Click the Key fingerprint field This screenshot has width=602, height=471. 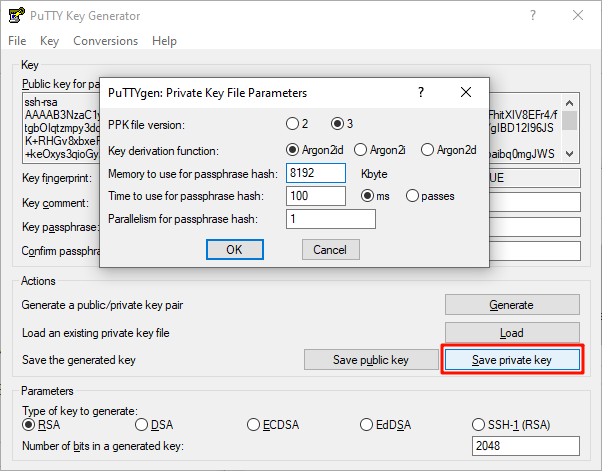click(535, 178)
